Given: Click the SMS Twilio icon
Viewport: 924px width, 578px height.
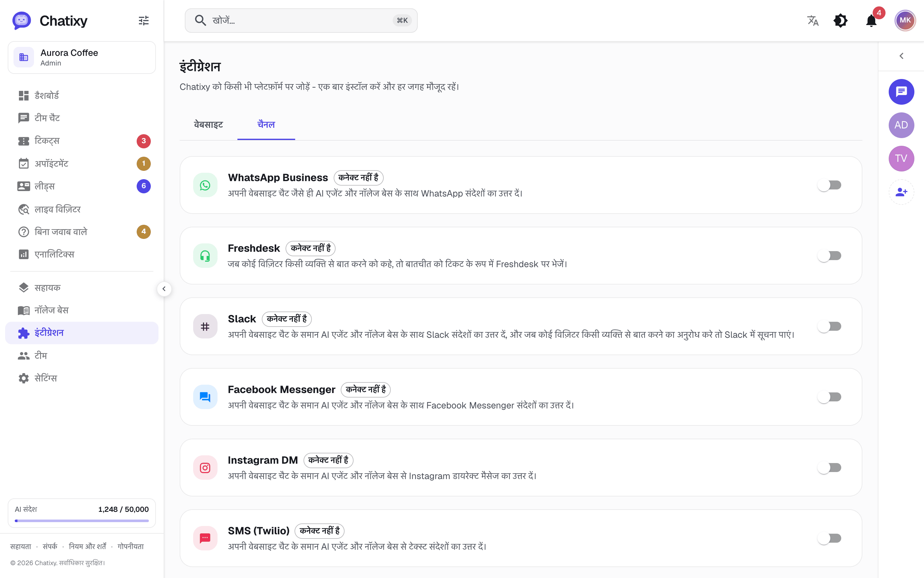Looking at the screenshot, I should (205, 538).
